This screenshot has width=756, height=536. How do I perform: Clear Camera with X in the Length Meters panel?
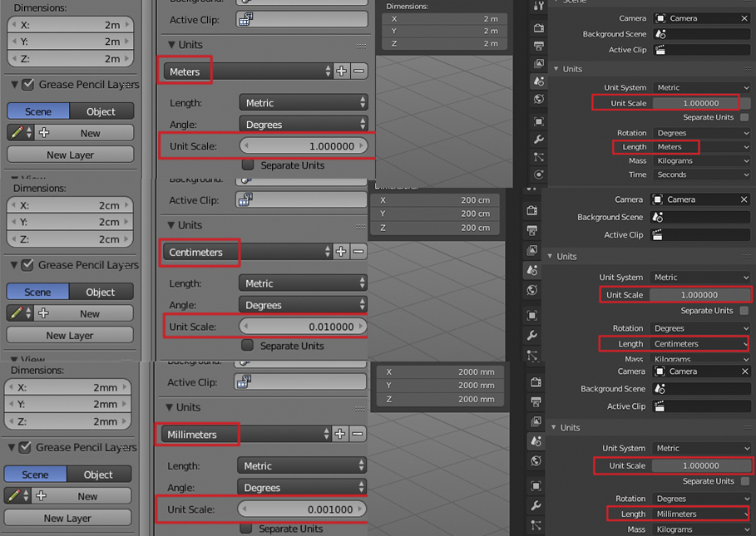coord(744,18)
